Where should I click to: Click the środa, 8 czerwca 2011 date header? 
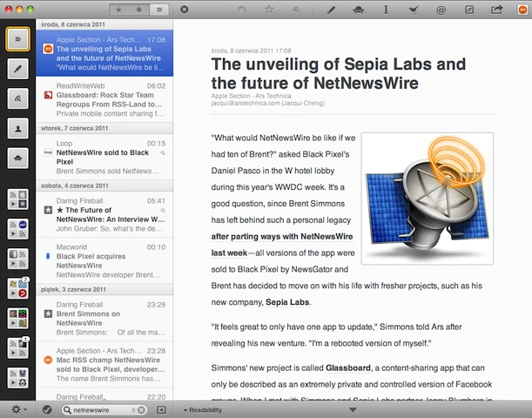(104, 24)
